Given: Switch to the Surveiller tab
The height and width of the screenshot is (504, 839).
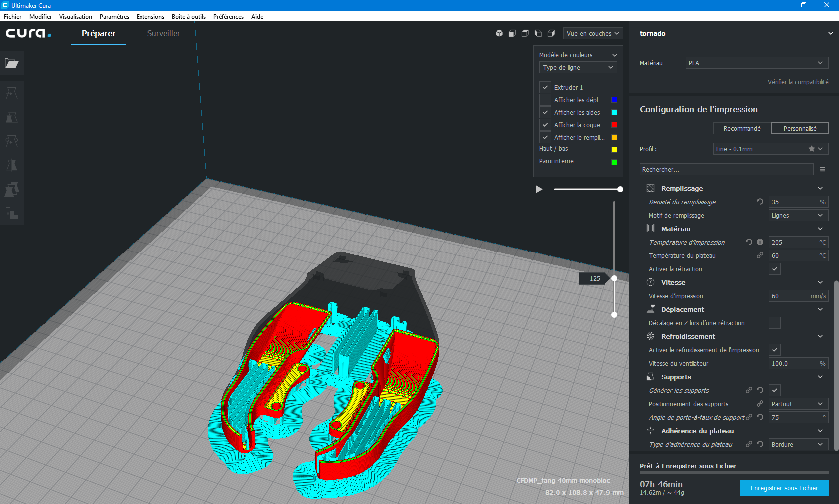Looking at the screenshot, I should (163, 33).
